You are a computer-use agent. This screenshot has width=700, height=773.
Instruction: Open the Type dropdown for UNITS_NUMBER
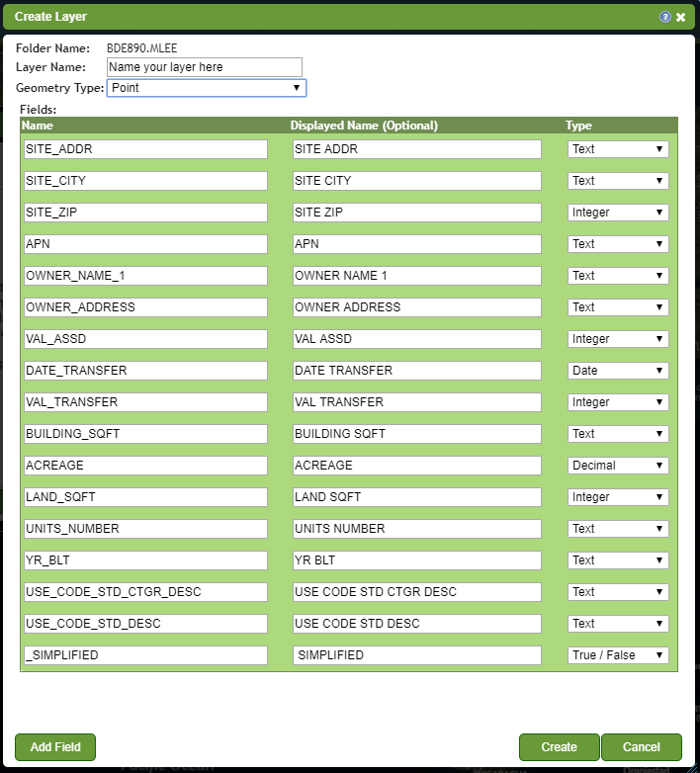tap(618, 529)
